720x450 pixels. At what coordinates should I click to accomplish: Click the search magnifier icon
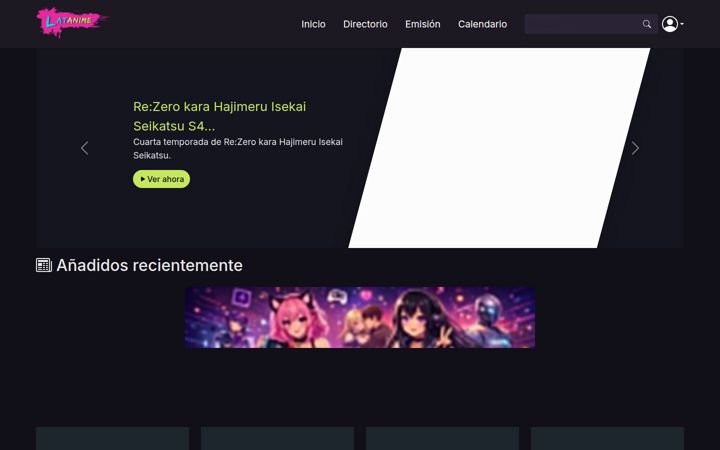tap(647, 24)
